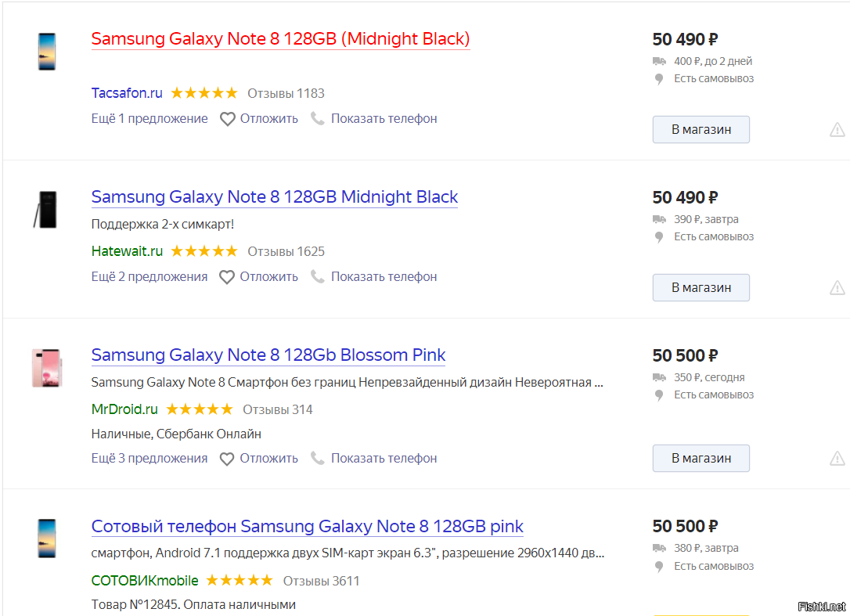
Task: Expand "Ещё 1 предложение" for Tacsafon.ru
Action: pos(149,119)
